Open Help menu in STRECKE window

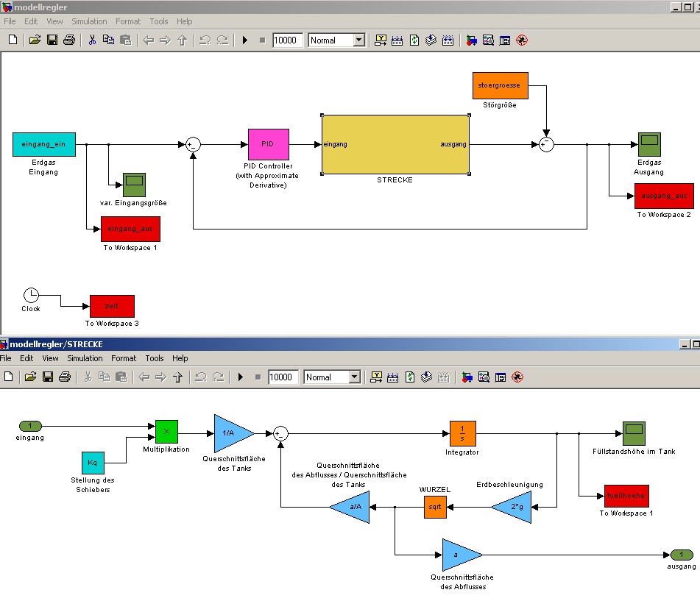180,358
